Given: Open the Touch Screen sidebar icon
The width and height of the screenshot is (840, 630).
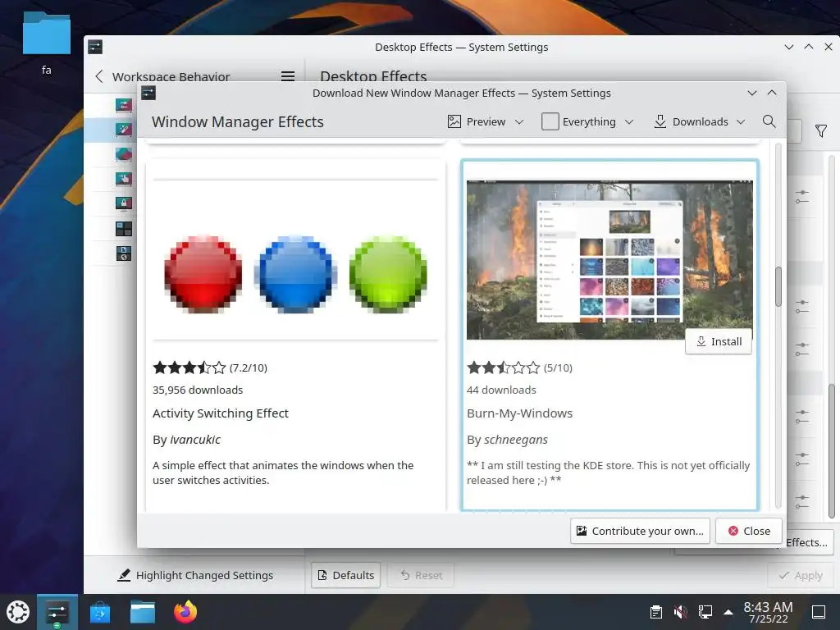Looking at the screenshot, I should [x=124, y=179].
